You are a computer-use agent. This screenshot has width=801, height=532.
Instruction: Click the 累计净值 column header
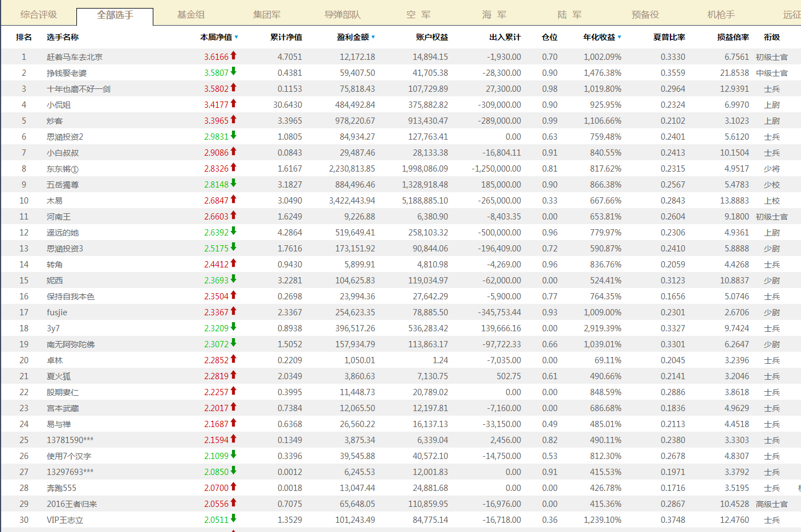pos(286,37)
